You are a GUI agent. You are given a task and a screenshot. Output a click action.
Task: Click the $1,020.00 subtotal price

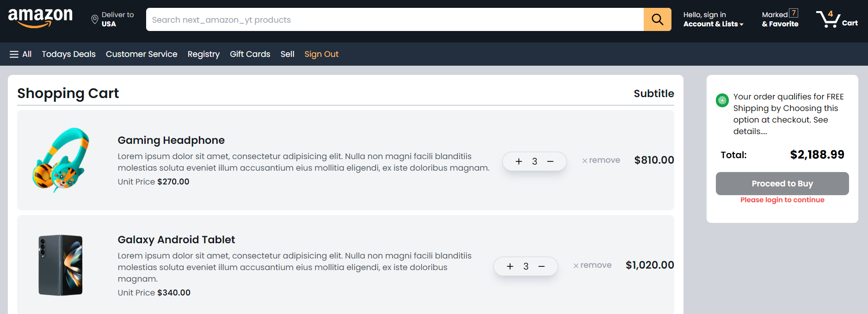[650, 265]
